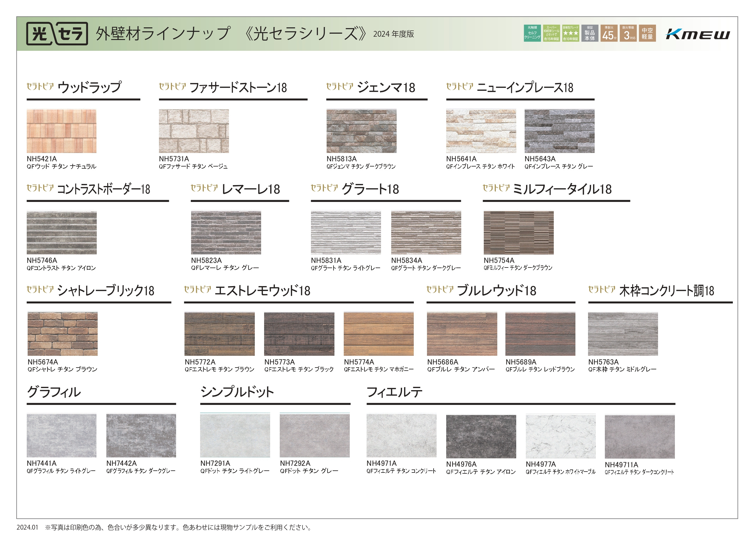Click the 光セラ logo in header
This screenshot has height=538, width=756.
pos(57,33)
